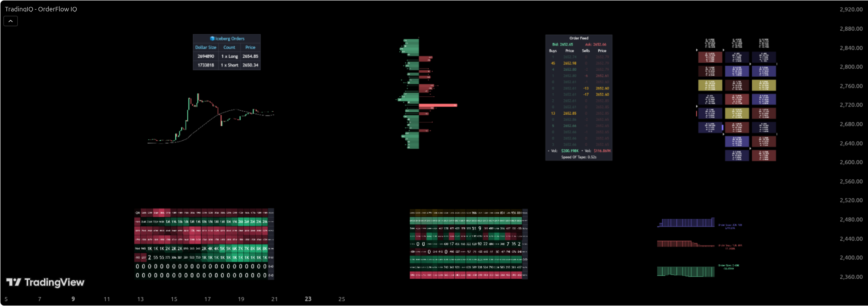The width and height of the screenshot is (868, 306).
Task: Click the 2,680.00 price axis label
Action: click(851, 124)
